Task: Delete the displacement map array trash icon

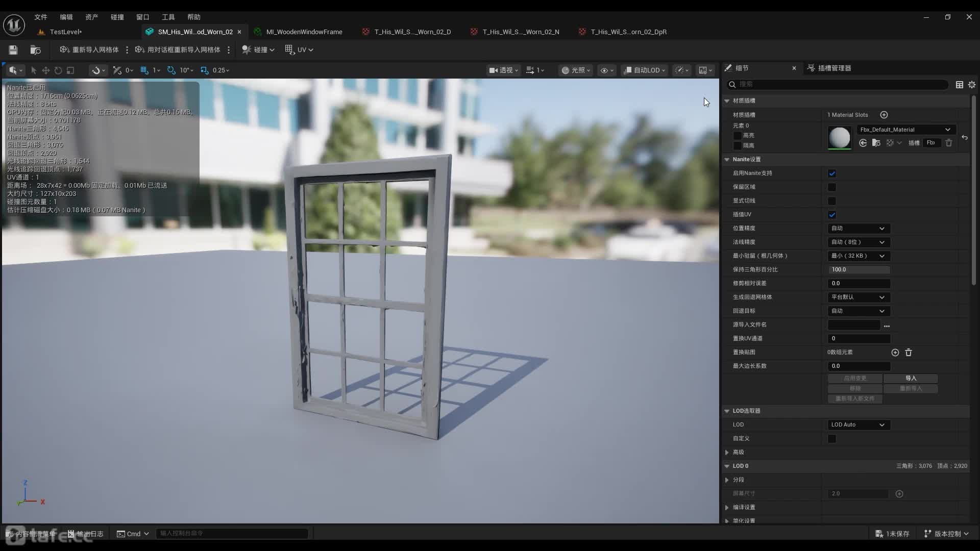Action: (909, 353)
